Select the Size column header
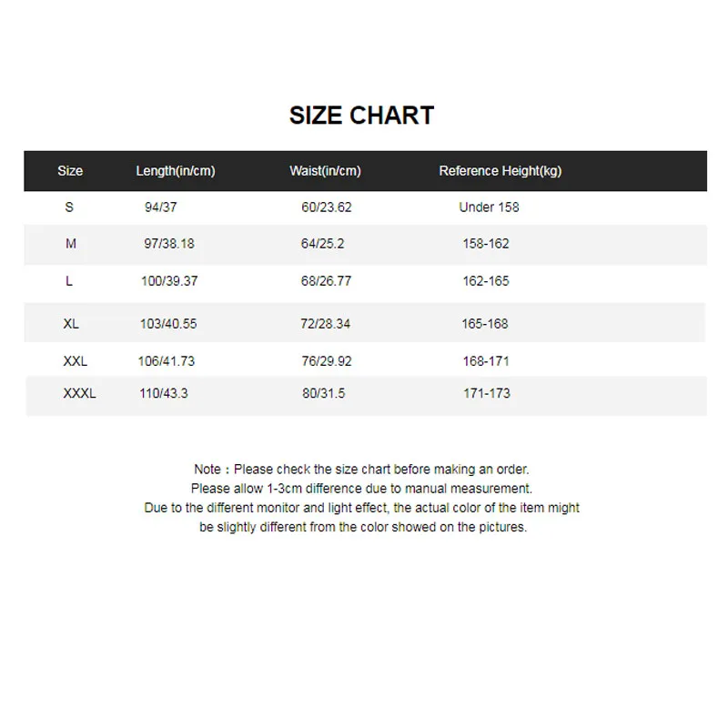Screen dimensions: 728x728 [70, 171]
